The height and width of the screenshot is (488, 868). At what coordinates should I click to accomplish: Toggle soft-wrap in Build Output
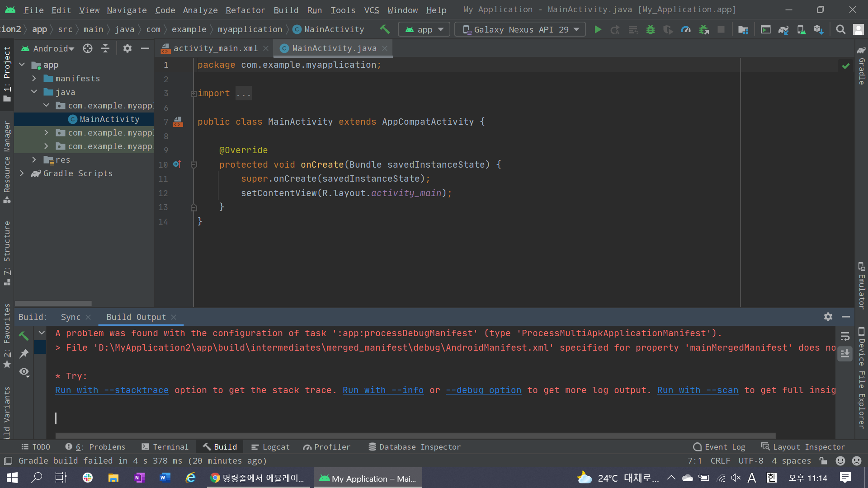(845, 336)
